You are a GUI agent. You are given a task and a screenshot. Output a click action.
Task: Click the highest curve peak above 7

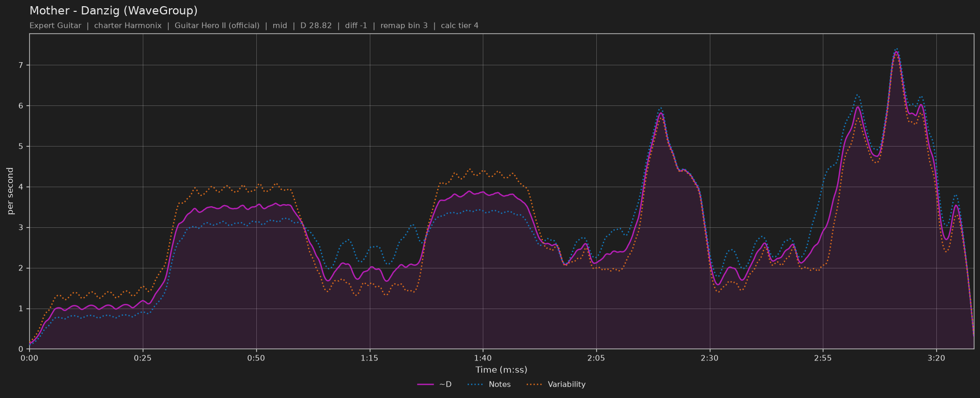click(896, 51)
